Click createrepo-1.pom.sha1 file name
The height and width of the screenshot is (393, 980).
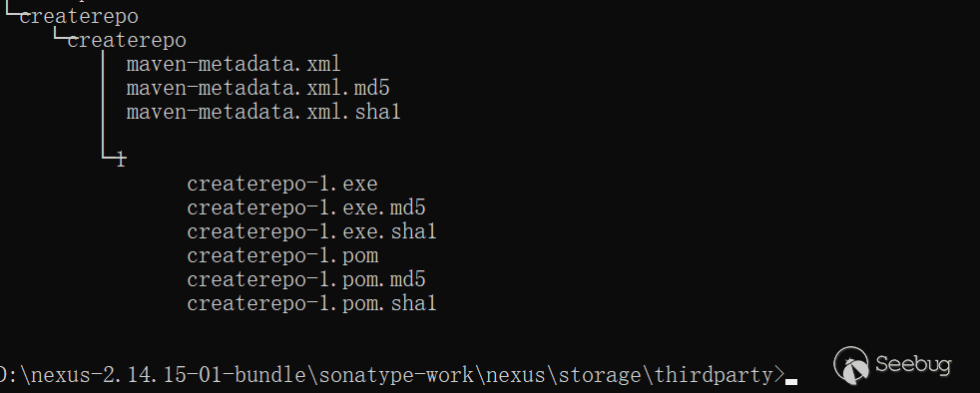pyautogui.click(x=311, y=303)
